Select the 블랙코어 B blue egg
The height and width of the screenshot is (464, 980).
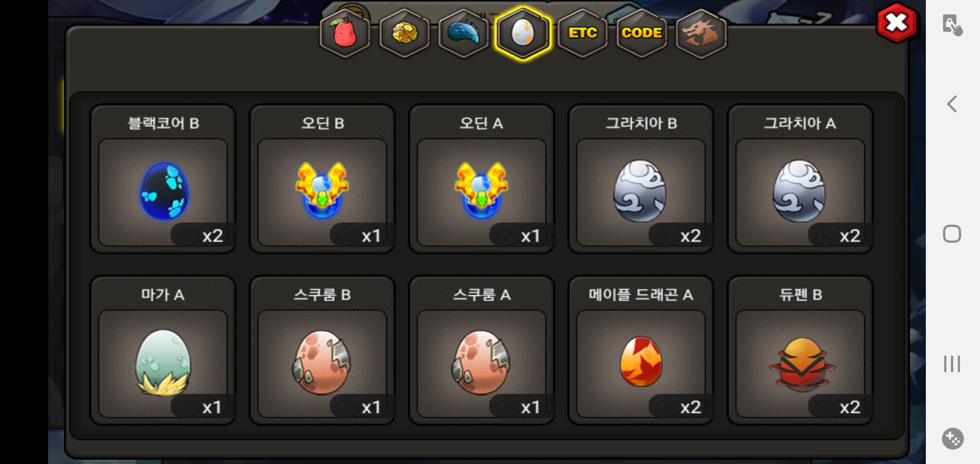[x=163, y=179]
